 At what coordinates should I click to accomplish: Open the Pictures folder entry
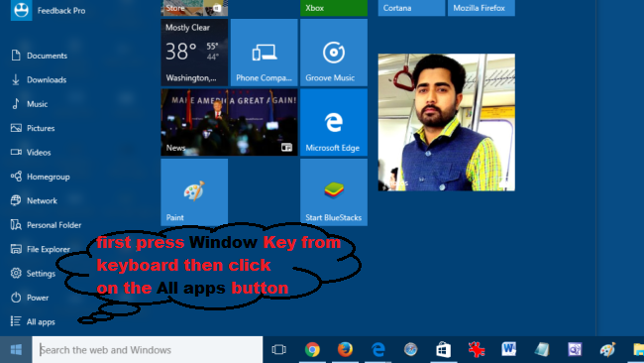click(33, 128)
